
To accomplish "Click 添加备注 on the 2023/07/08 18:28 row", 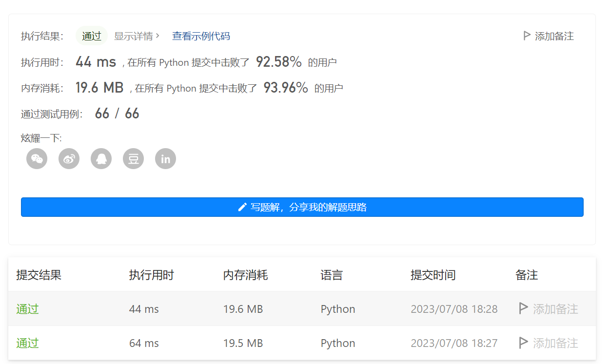I will click(x=555, y=308).
